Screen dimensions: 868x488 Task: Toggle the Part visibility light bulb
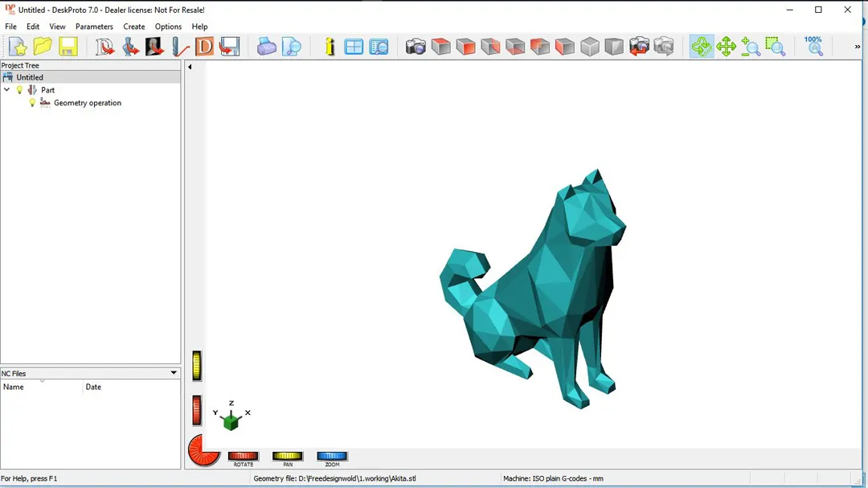coord(19,90)
